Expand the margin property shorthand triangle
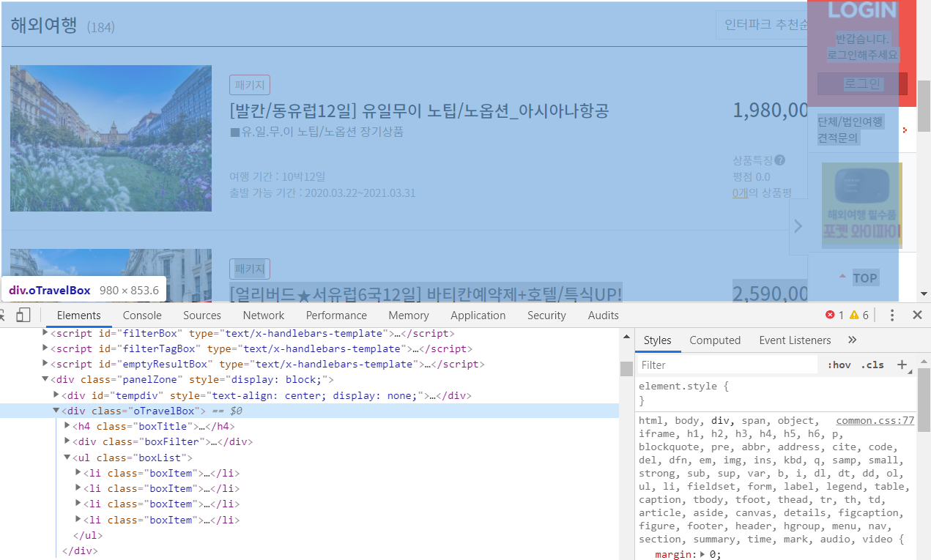The height and width of the screenshot is (560, 931). (x=702, y=554)
